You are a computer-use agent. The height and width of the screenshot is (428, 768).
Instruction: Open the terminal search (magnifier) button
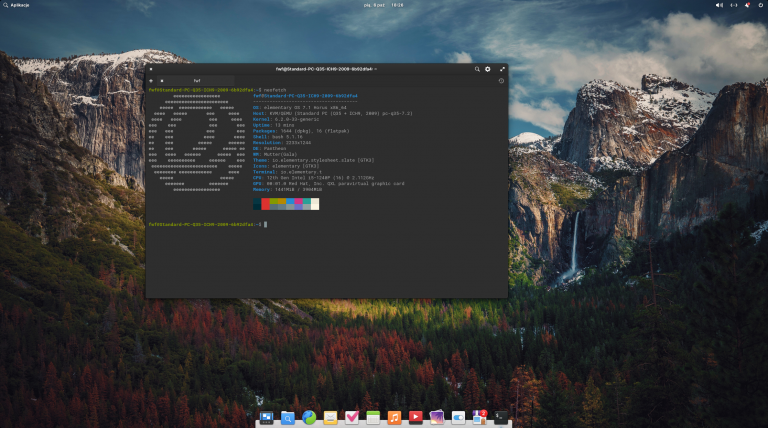pos(477,69)
